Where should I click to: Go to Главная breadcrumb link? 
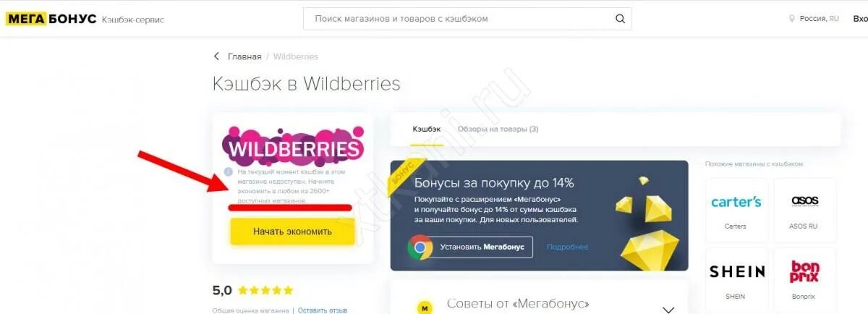coord(244,56)
